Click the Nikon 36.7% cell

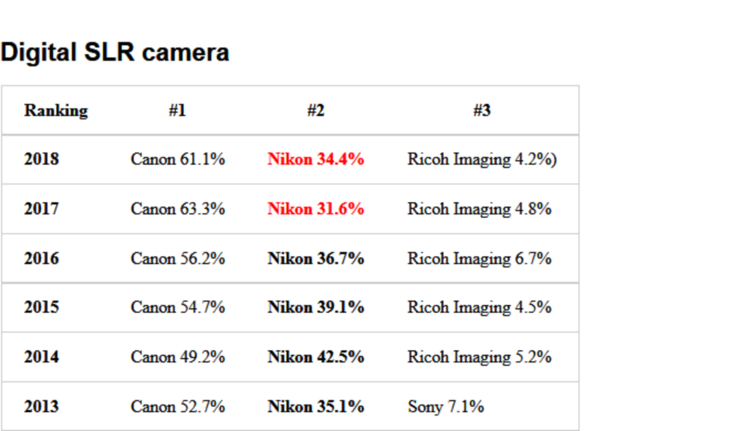[316, 259]
